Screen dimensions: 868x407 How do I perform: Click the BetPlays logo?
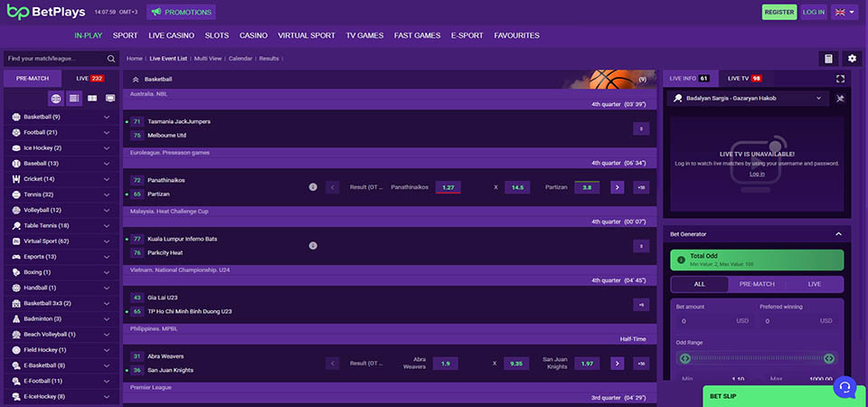click(45, 12)
